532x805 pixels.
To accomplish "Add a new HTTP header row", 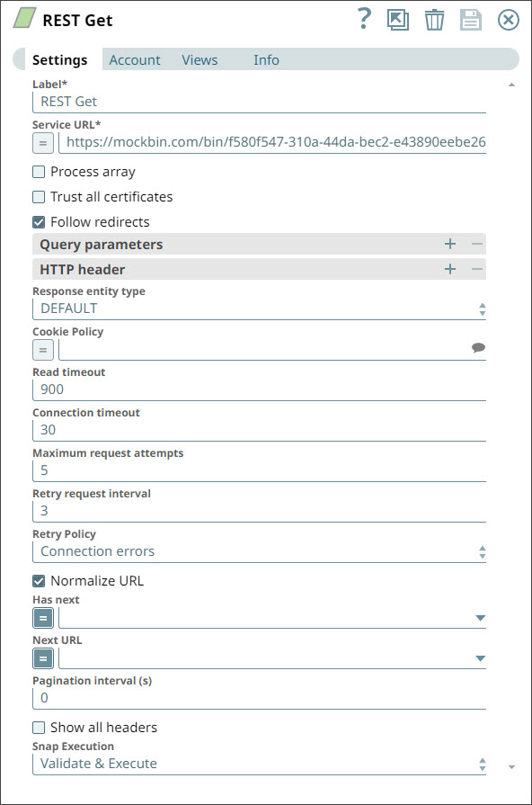I will [x=449, y=269].
